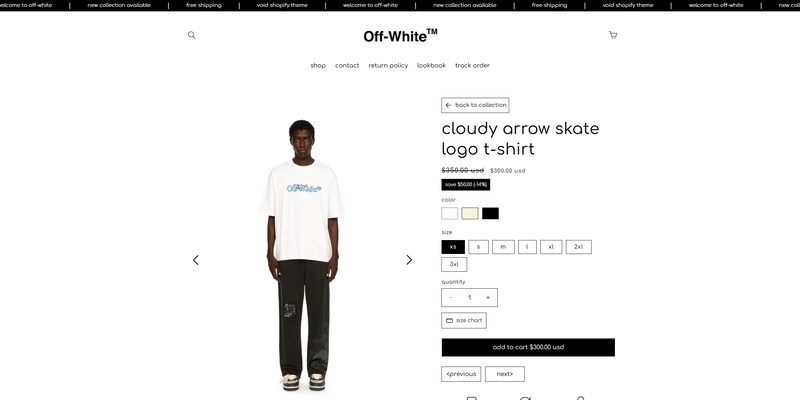Open the track order link
Image resolution: width=800 pixels, height=400 pixels.
point(472,65)
